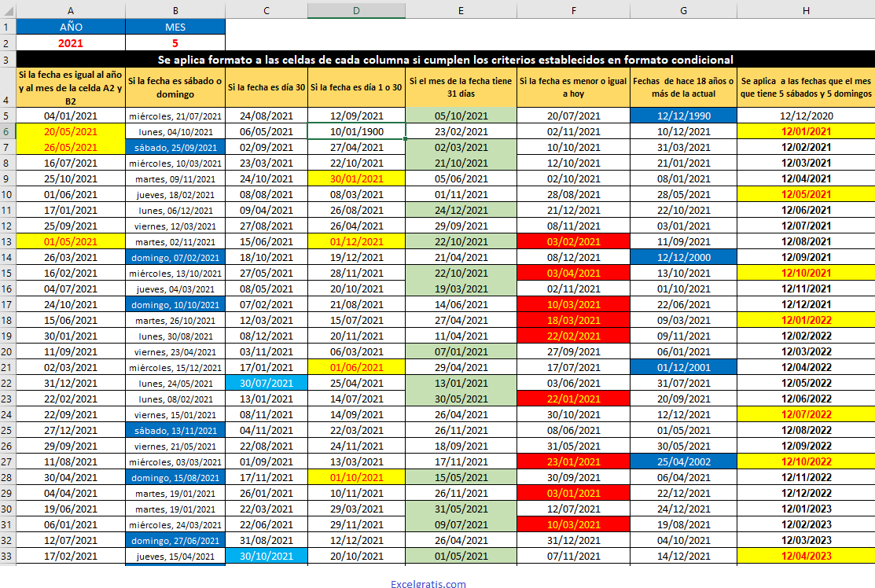Image resolution: width=875 pixels, height=588 pixels.
Task: Select yellow cell 12/04/2023 in column H
Action: click(x=805, y=556)
